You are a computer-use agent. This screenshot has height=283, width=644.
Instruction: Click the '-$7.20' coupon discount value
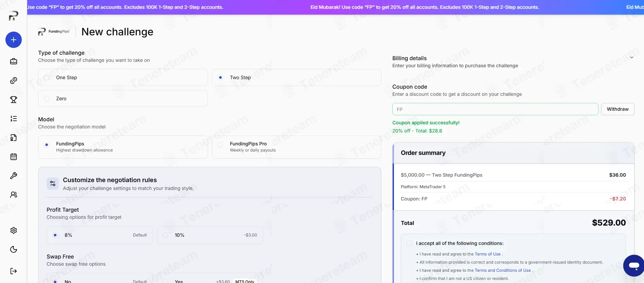click(618, 199)
